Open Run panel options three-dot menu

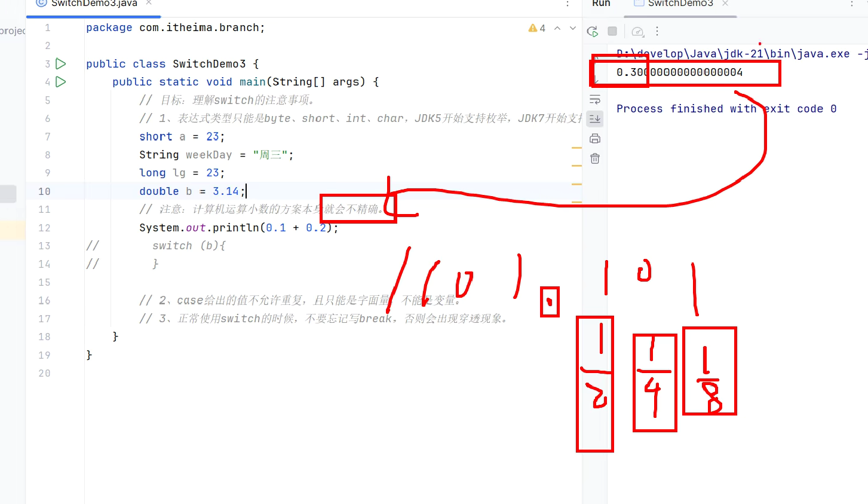852,4
